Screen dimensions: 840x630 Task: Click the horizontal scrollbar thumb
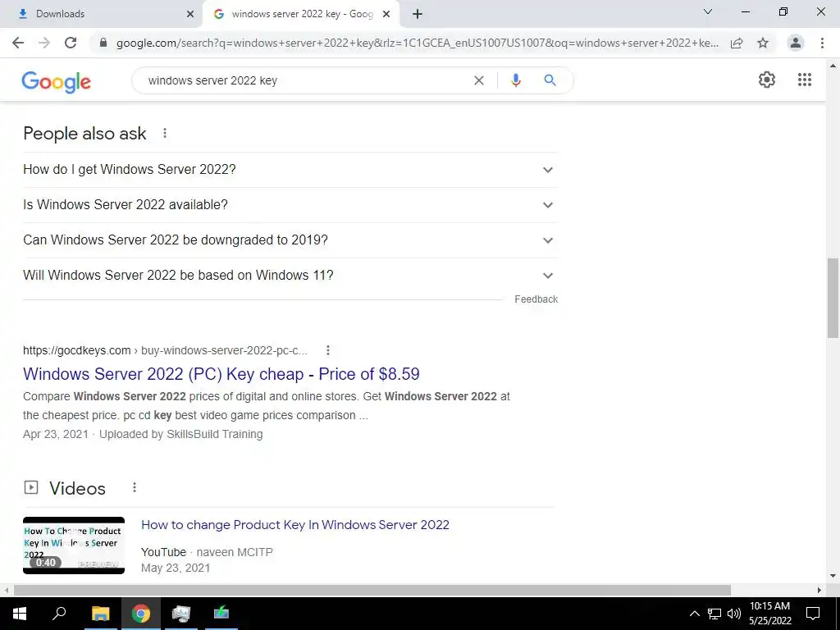[372, 591]
